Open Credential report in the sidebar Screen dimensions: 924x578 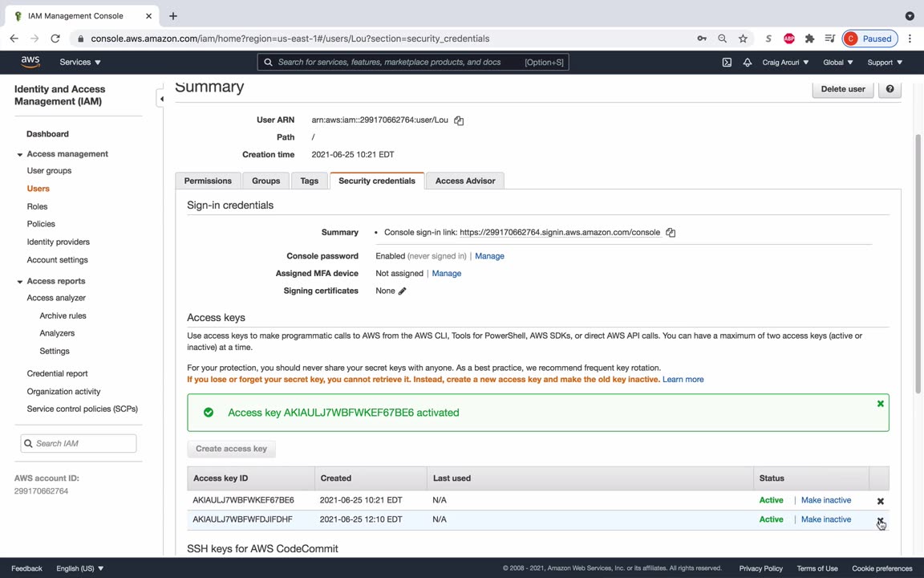coord(57,373)
